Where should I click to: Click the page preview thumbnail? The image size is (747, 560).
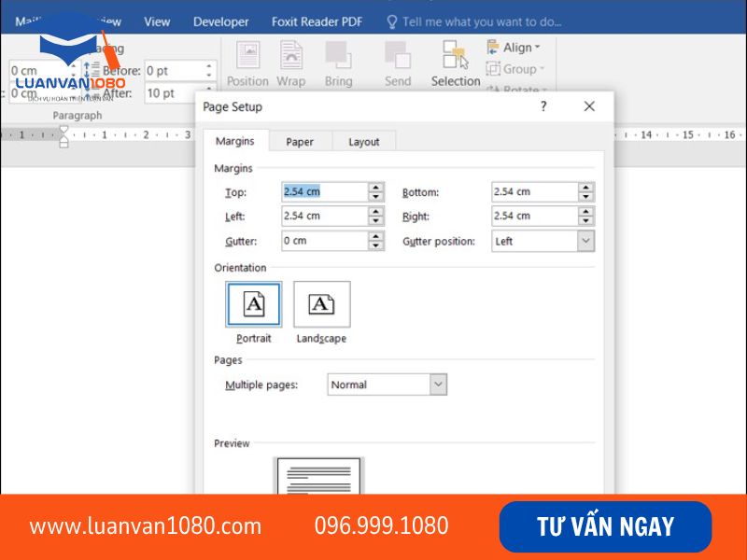[318, 476]
